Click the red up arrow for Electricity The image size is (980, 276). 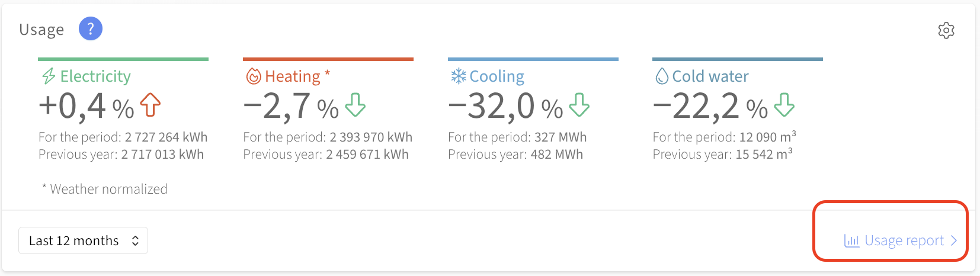click(150, 105)
